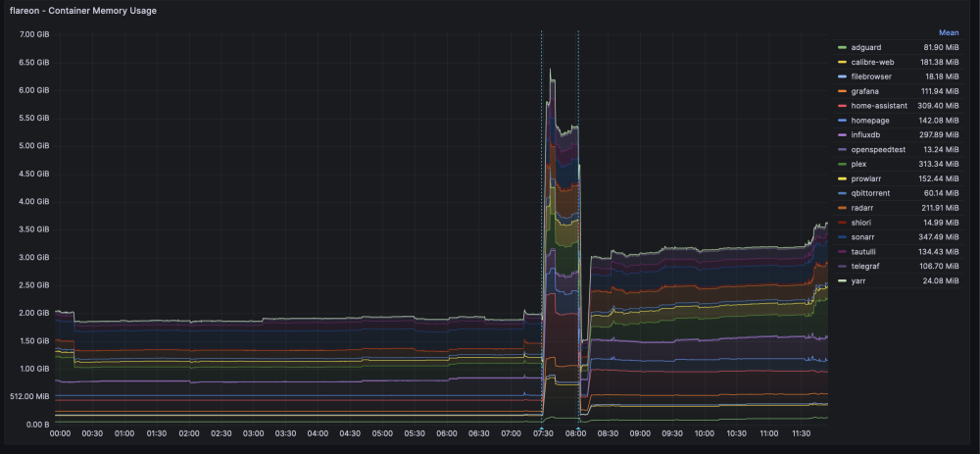Screen dimensions: 980x454
Task: Select the home-assistant legend entry name
Action: 879,106
